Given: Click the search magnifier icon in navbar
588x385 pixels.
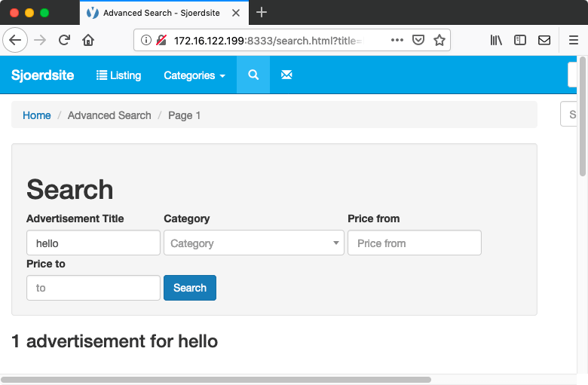Looking at the screenshot, I should point(253,75).
